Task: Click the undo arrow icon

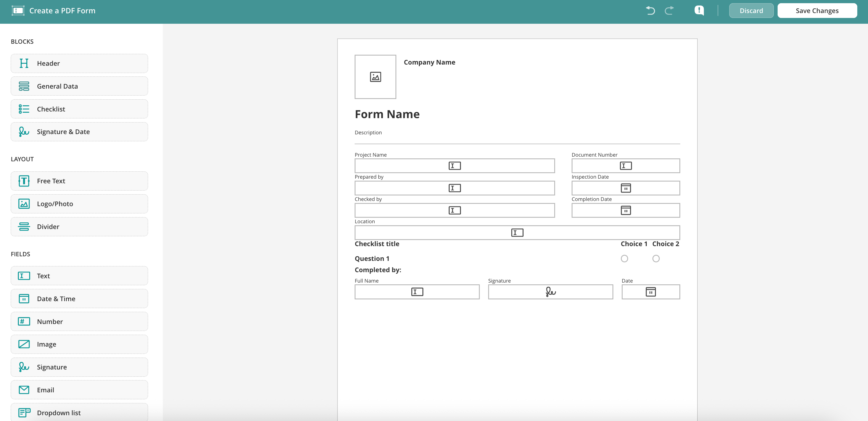Action: click(650, 11)
